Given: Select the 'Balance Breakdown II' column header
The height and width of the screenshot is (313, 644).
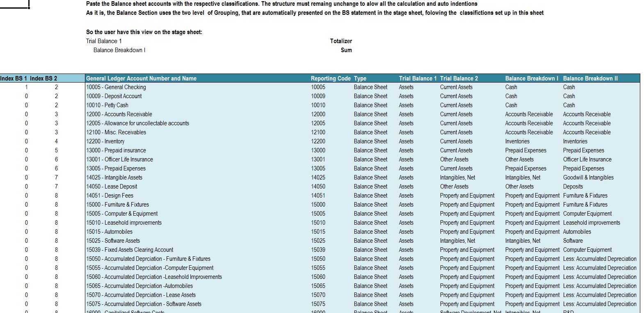Looking at the screenshot, I should [590, 78].
